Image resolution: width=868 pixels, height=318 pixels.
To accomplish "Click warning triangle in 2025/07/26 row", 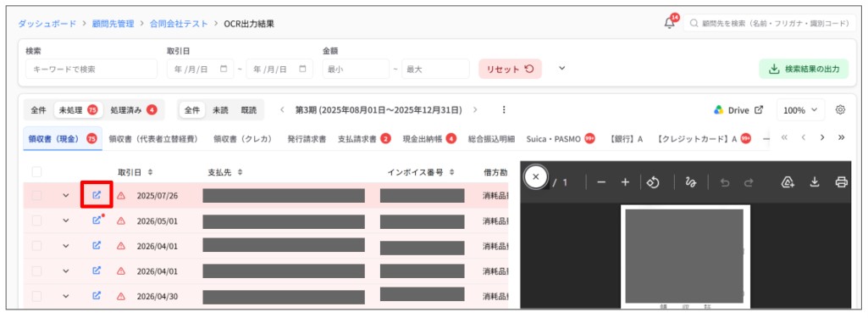I will click(x=121, y=196).
